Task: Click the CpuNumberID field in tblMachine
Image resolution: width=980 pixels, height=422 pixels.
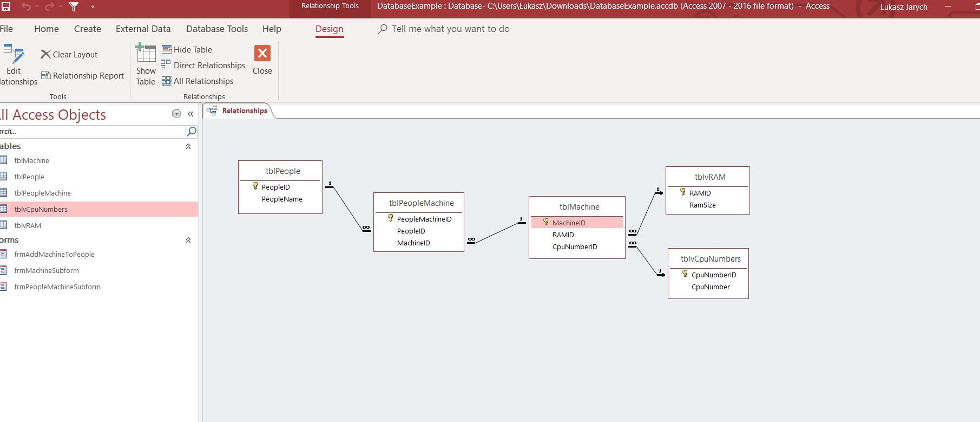Action: (575, 246)
